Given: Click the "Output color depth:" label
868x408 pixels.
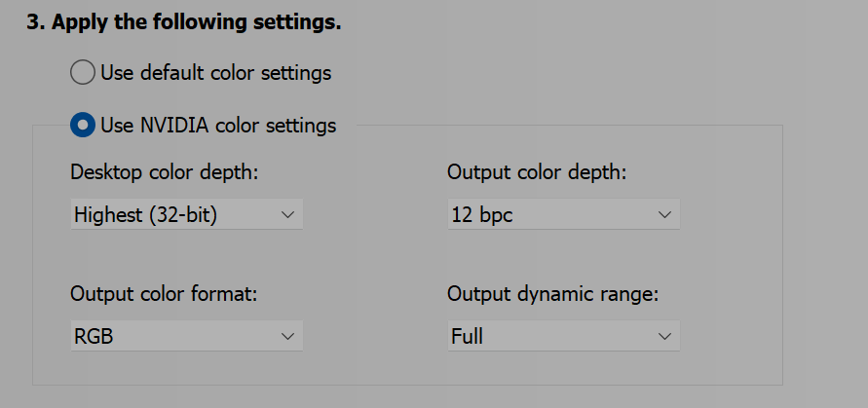Looking at the screenshot, I should click(537, 172).
